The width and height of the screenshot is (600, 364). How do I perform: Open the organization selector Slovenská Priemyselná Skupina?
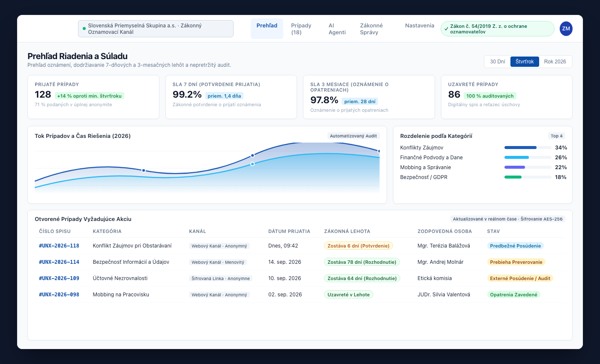[x=156, y=29]
